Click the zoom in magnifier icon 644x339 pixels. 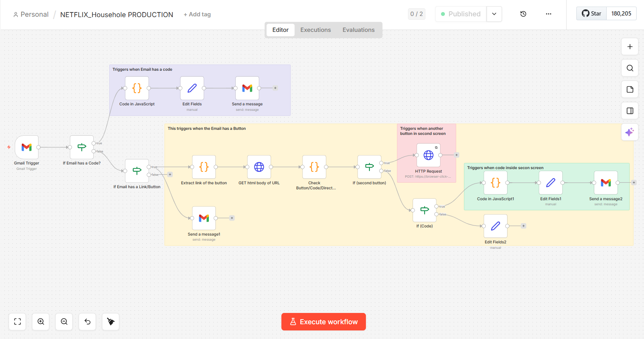[41, 322]
